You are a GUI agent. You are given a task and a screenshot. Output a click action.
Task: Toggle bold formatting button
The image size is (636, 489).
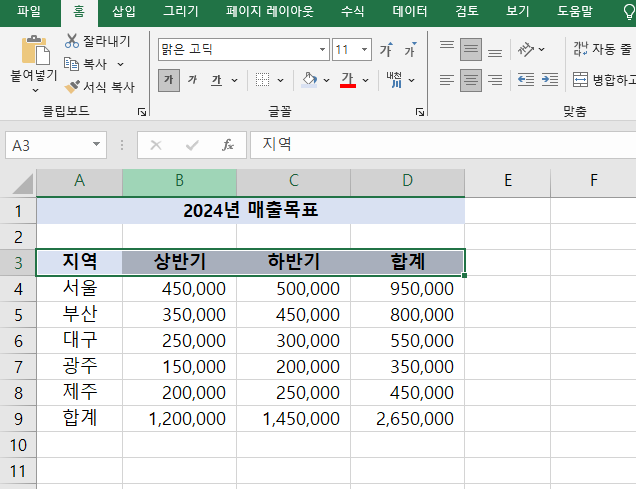click(169, 80)
